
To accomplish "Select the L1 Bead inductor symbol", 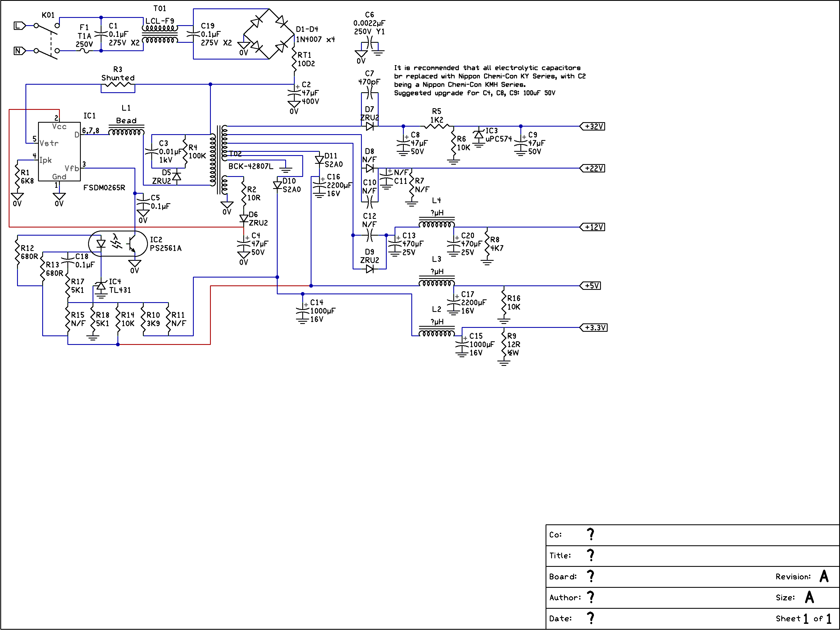I will point(126,131).
